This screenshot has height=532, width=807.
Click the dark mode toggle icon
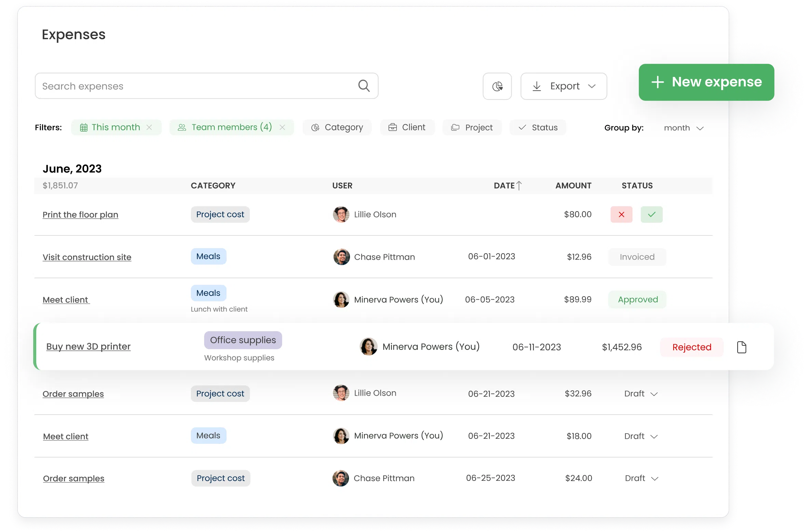(498, 85)
